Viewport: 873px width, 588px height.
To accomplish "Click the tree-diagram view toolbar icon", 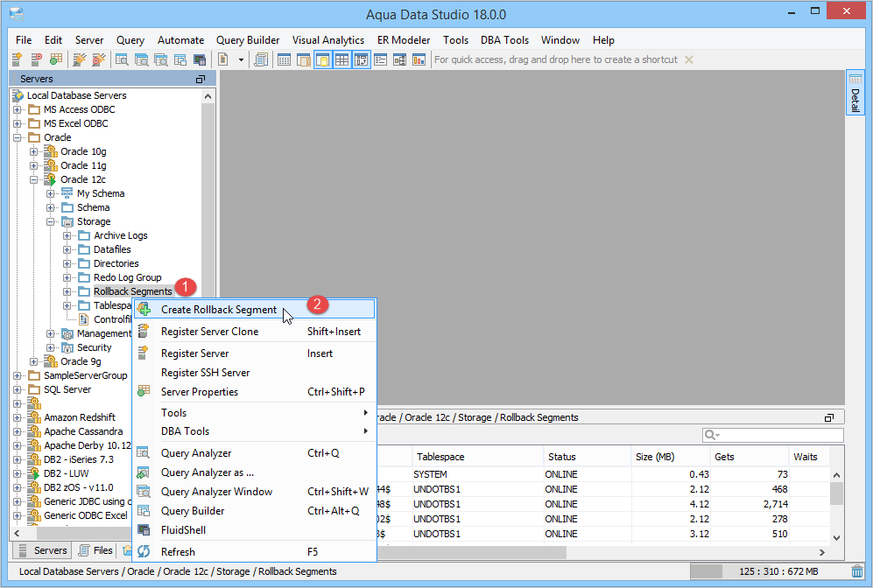I will (x=400, y=59).
